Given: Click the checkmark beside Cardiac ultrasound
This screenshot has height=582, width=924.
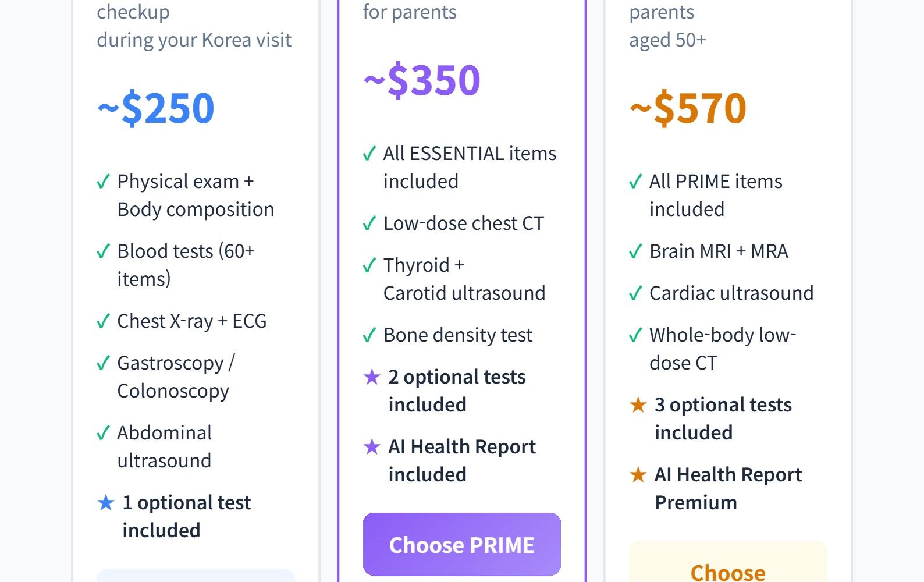Looking at the screenshot, I should (x=635, y=293).
